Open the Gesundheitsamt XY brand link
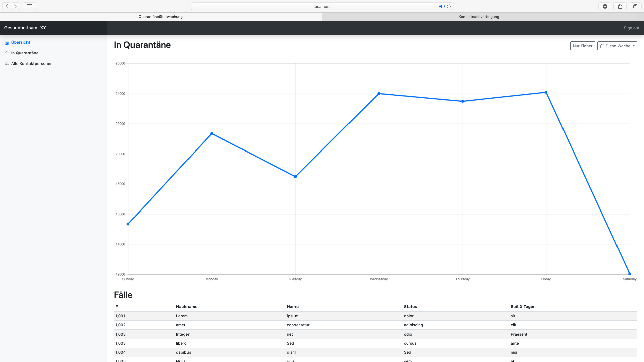Viewport: 644px width, 362px height. (25, 28)
